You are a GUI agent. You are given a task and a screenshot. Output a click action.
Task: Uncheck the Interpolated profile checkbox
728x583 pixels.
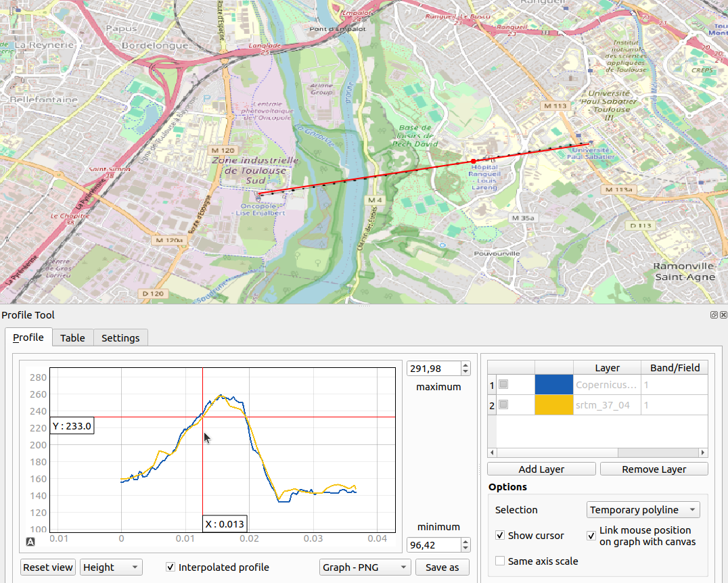pos(170,567)
